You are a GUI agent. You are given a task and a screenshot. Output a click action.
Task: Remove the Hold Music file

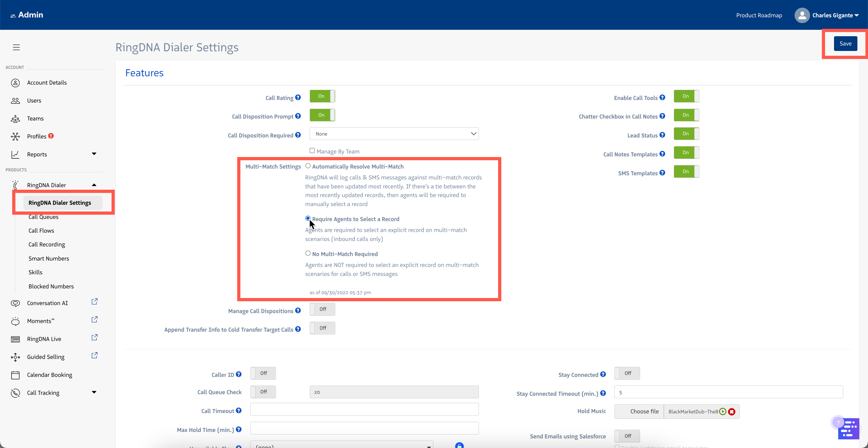pyautogui.click(x=731, y=411)
